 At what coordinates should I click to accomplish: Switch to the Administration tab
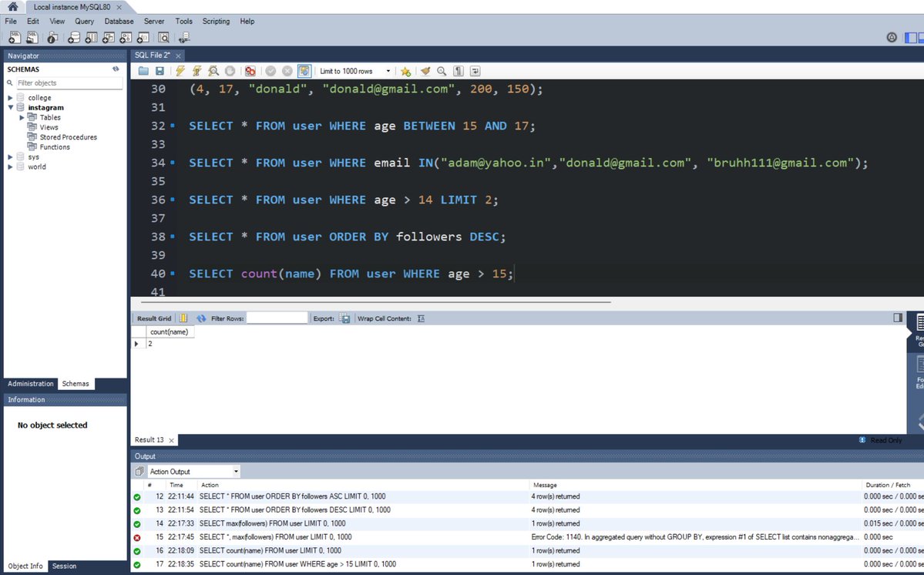pyautogui.click(x=31, y=384)
